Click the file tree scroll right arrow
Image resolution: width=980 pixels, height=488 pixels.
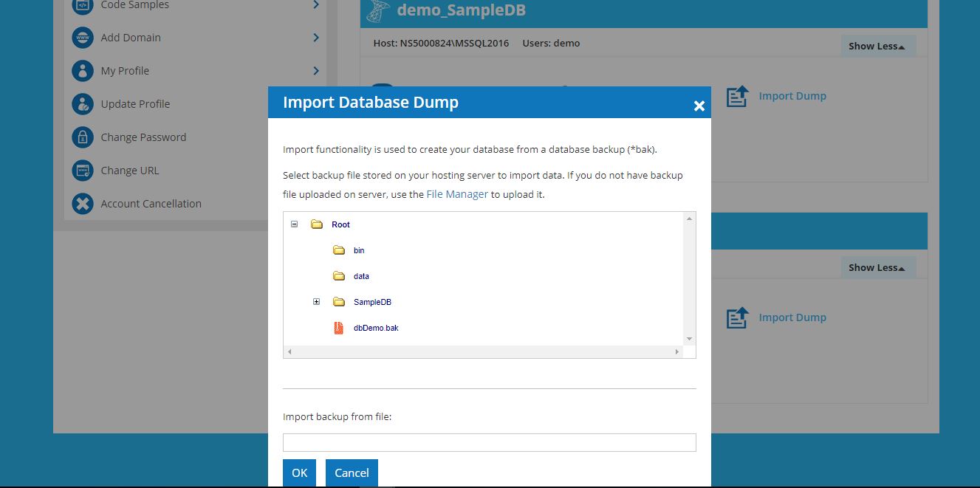coord(677,352)
